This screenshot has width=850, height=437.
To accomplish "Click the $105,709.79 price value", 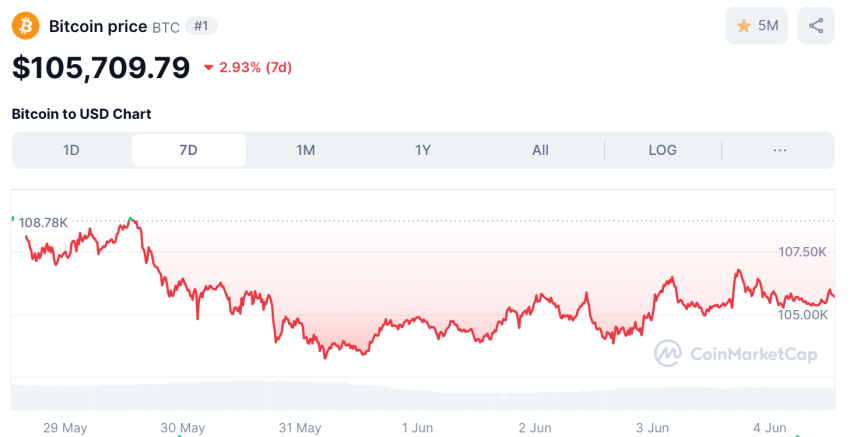I will (x=101, y=67).
